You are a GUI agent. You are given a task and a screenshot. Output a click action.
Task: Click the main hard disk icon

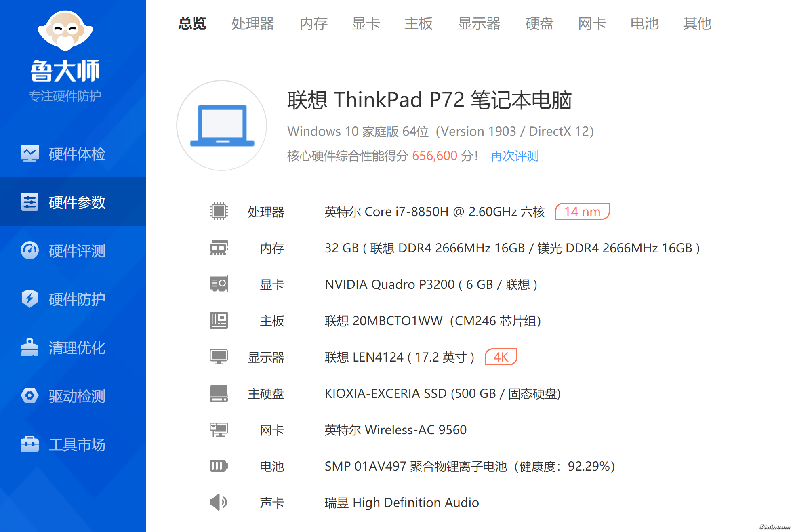point(219,393)
